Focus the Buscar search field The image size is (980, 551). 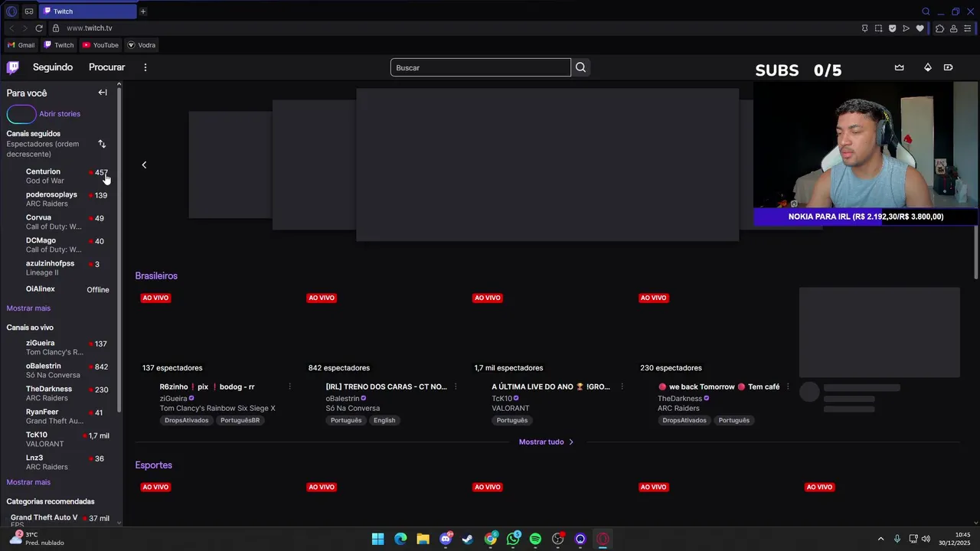point(480,67)
